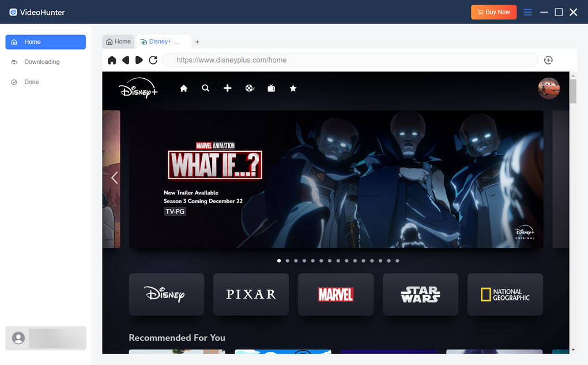Viewport: 588px width, 365px height.
Task: Reload the page with refresh icon
Action: (153, 60)
